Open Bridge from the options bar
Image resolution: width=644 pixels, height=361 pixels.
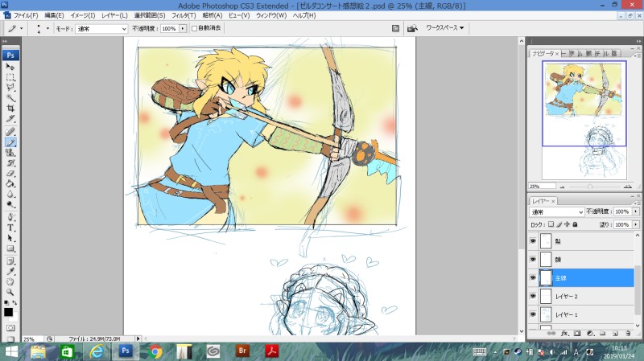(x=412, y=28)
